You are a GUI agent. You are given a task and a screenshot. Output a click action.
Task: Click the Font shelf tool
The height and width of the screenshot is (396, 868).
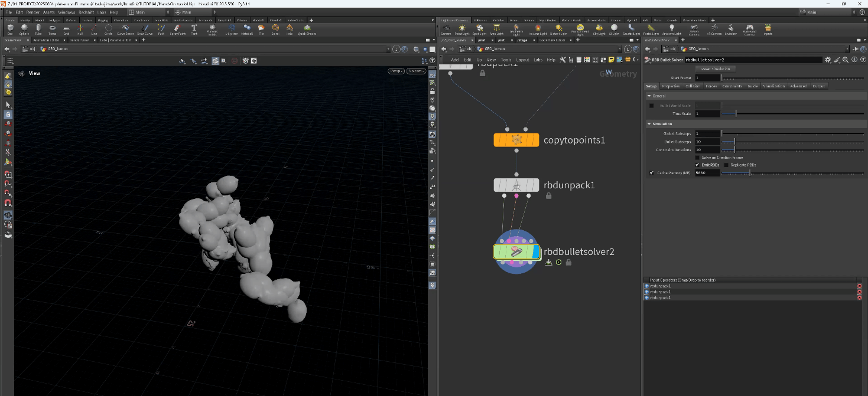[194, 28]
